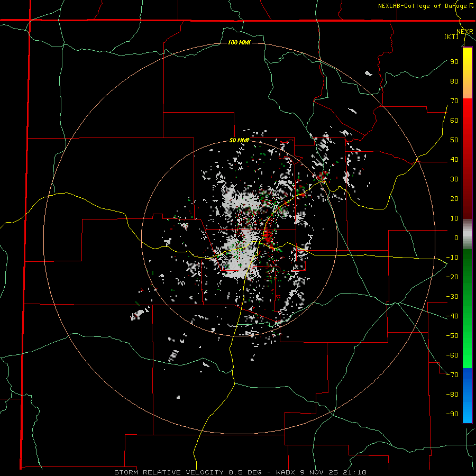Screen dimensions: 476x476
Task: Click the STORM RELATIVE VELOCITY caption text
Action: tap(170, 472)
